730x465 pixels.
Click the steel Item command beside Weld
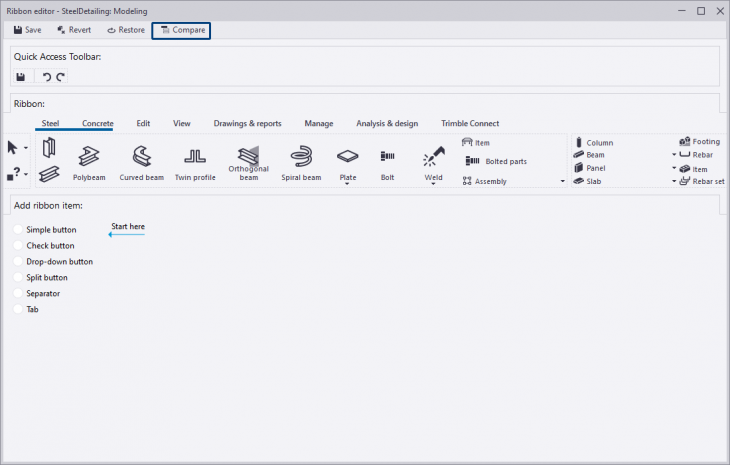click(476, 142)
